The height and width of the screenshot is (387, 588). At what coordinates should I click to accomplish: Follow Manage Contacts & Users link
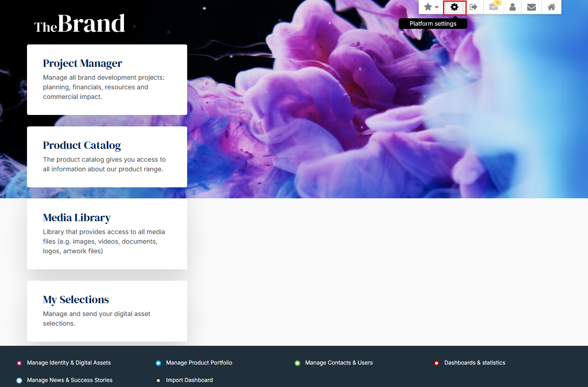pyautogui.click(x=339, y=363)
